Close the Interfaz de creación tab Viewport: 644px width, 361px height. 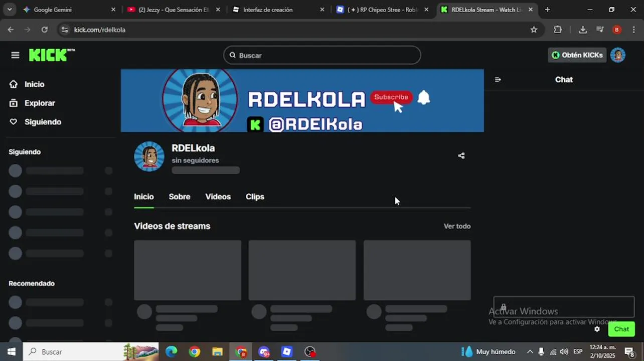322,10
